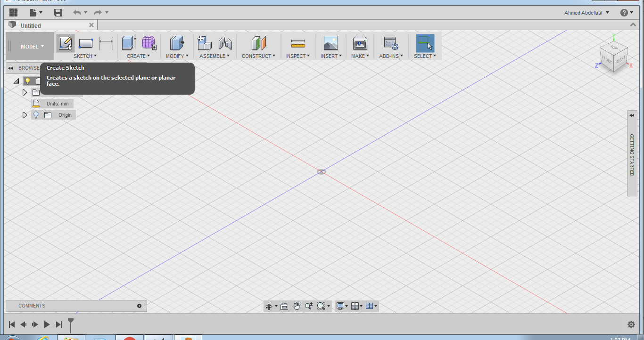Screen dimensions: 644x340
Task: Click the Insert image icon
Action: (331, 43)
